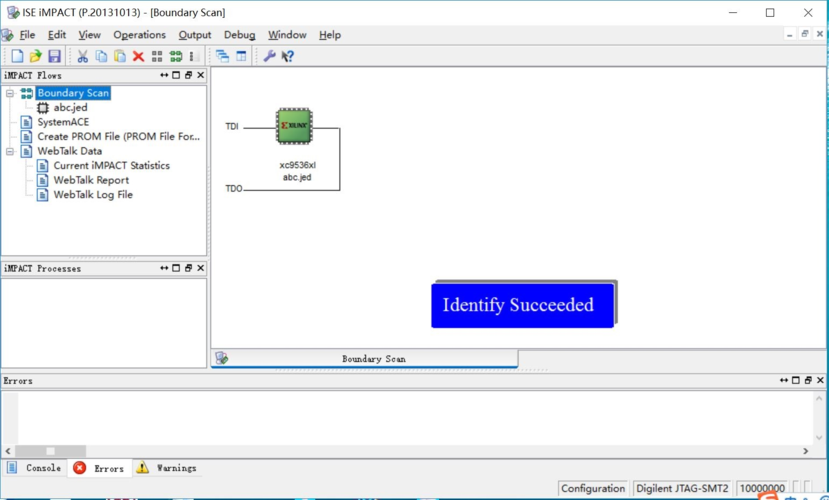The height and width of the screenshot is (500, 829).
Task: Maximize the Errors panel
Action: coord(796,380)
